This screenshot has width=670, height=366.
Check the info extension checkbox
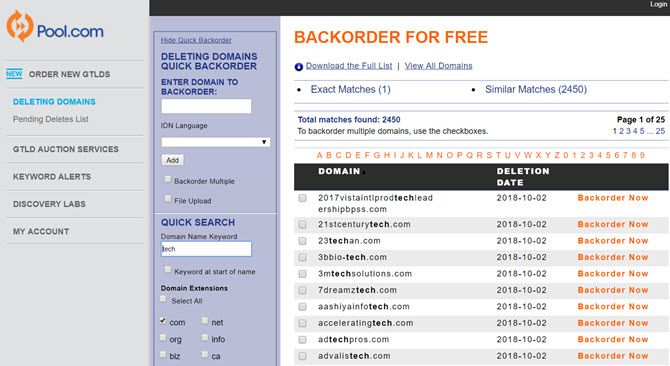(205, 337)
